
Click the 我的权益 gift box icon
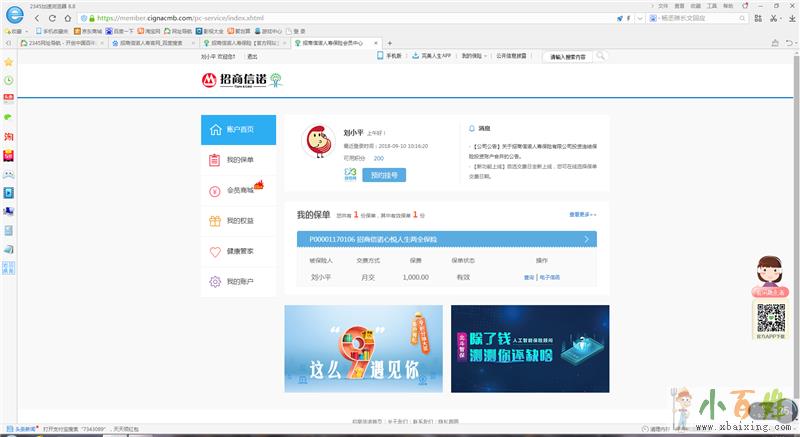tap(214, 221)
